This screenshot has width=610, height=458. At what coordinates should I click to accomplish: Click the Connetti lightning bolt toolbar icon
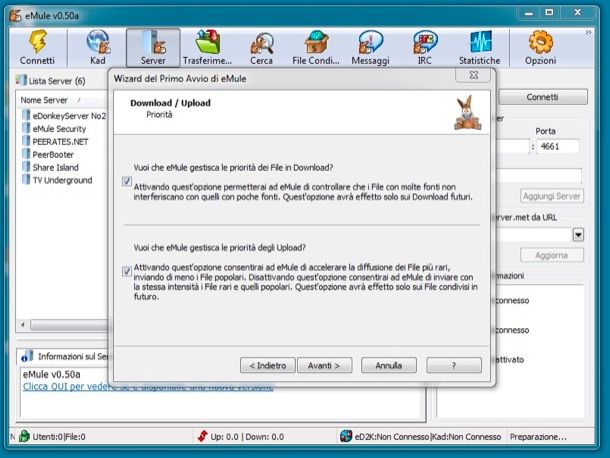[38, 42]
